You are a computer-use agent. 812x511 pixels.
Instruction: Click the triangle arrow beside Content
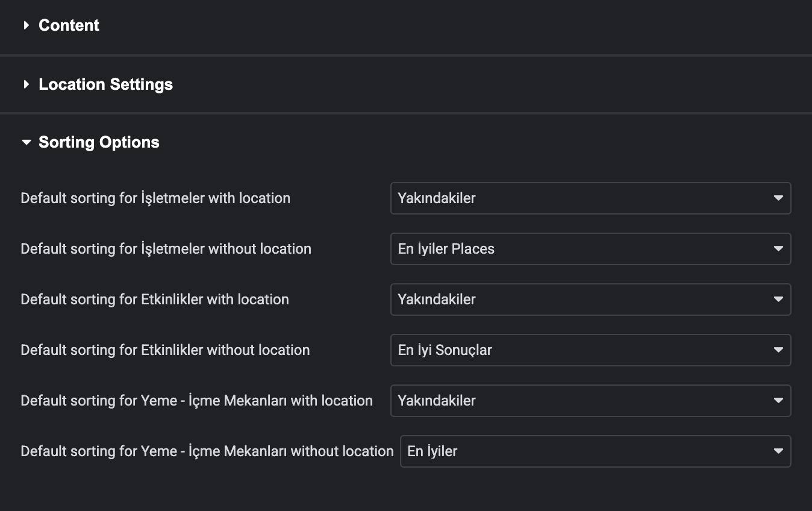click(26, 25)
